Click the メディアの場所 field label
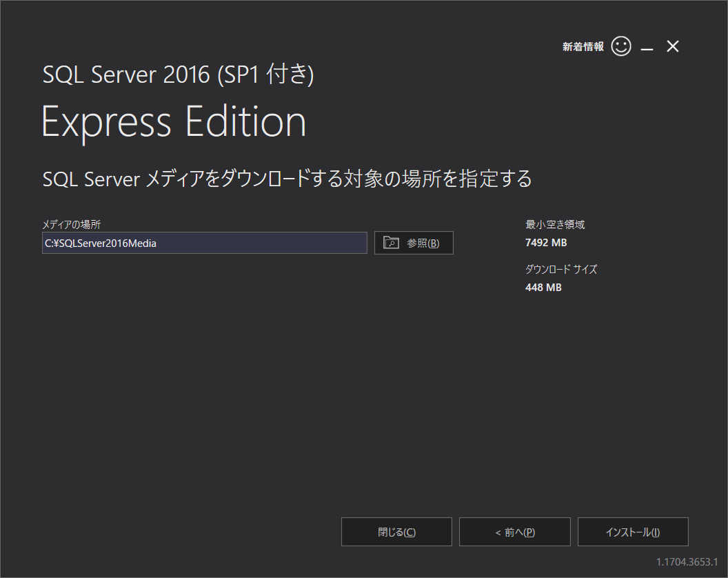Image resolution: width=728 pixels, height=578 pixels. click(x=72, y=224)
